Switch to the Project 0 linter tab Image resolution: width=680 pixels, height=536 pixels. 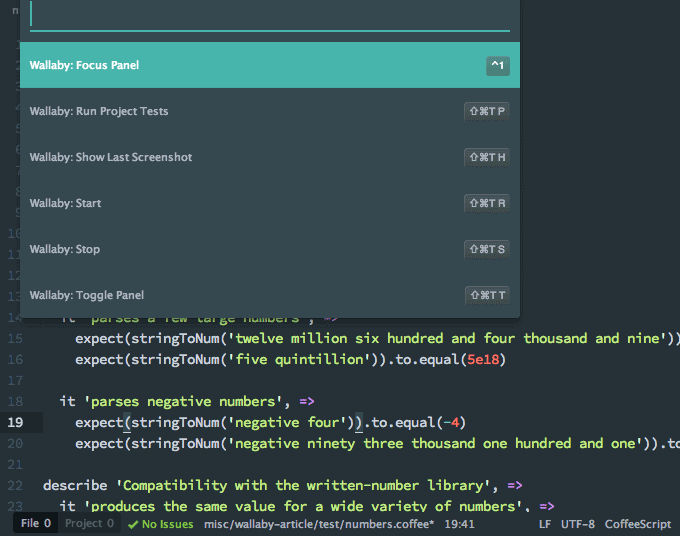tap(89, 523)
